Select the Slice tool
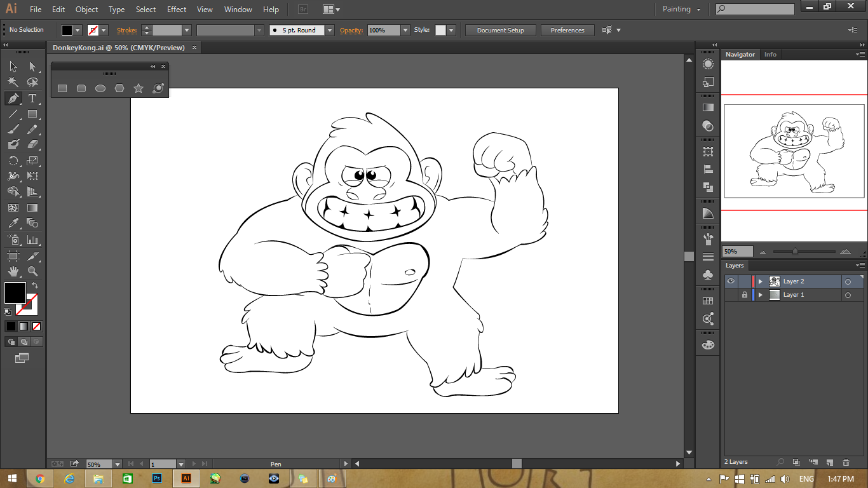Viewport: 868px width, 488px height. [32, 256]
